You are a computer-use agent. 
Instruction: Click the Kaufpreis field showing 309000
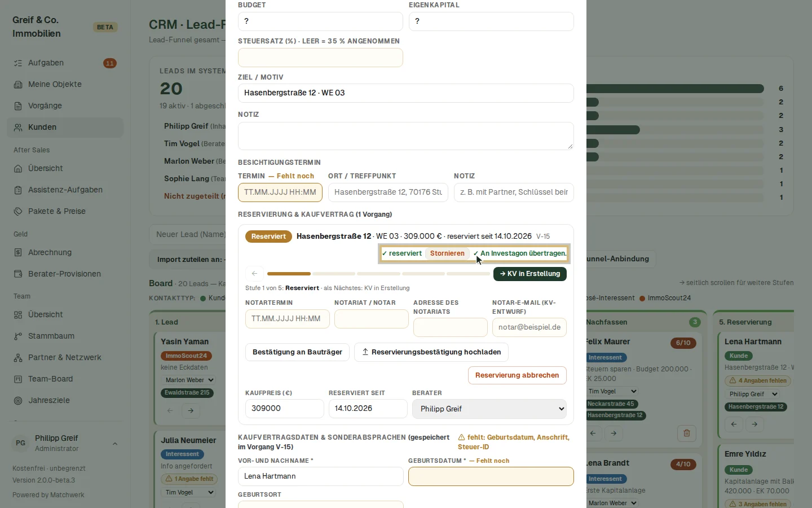tap(285, 409)
